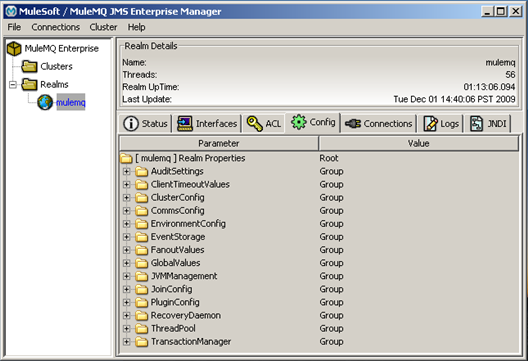This screenshot has height=361, width=528.
Task: Click Group value in TransactionManager row
Action: pos(331,342)
